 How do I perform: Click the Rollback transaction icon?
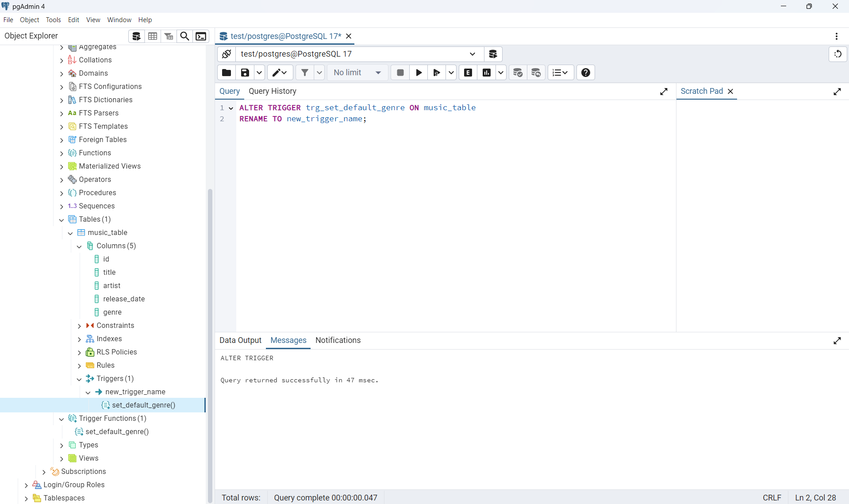(x=536, y=73)
